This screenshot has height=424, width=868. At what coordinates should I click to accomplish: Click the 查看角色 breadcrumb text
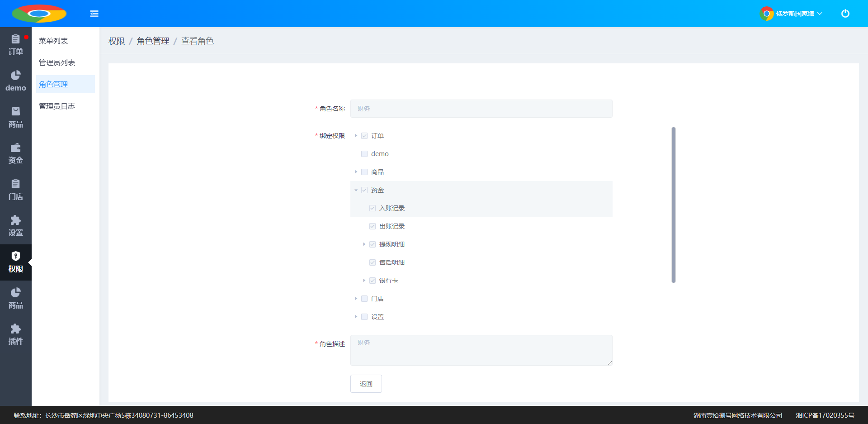(x=198, y=41)
